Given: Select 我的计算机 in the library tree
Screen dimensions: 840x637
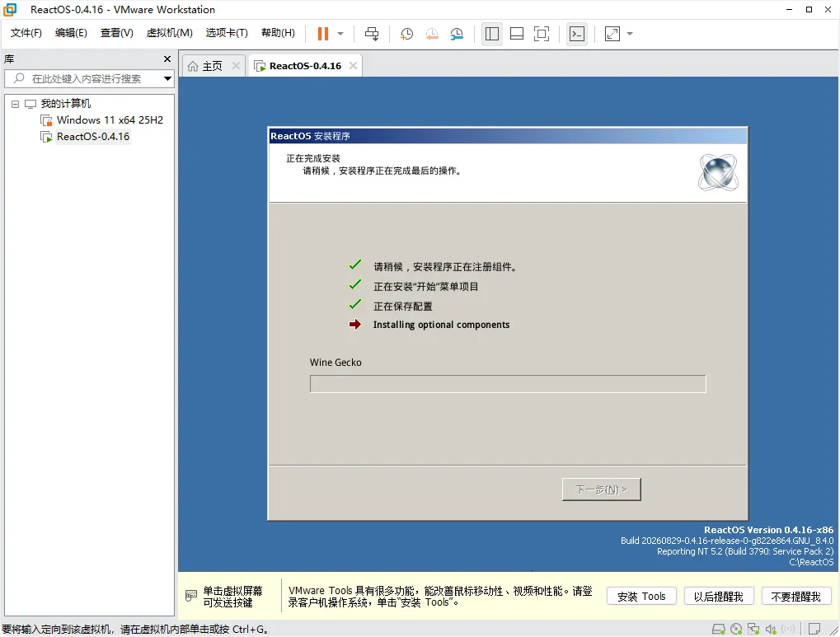Looking at the screenshot, I should click(x=66, y=103).
